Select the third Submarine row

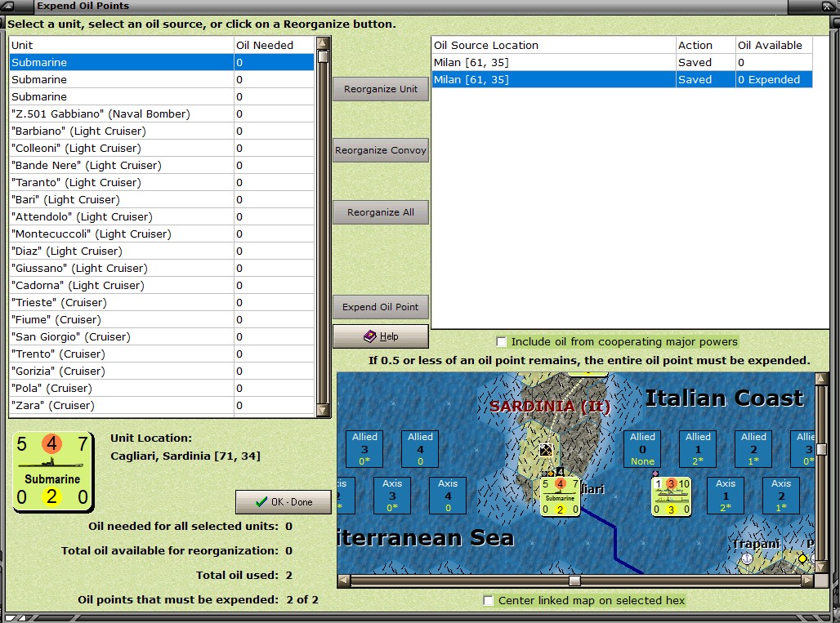162,96
